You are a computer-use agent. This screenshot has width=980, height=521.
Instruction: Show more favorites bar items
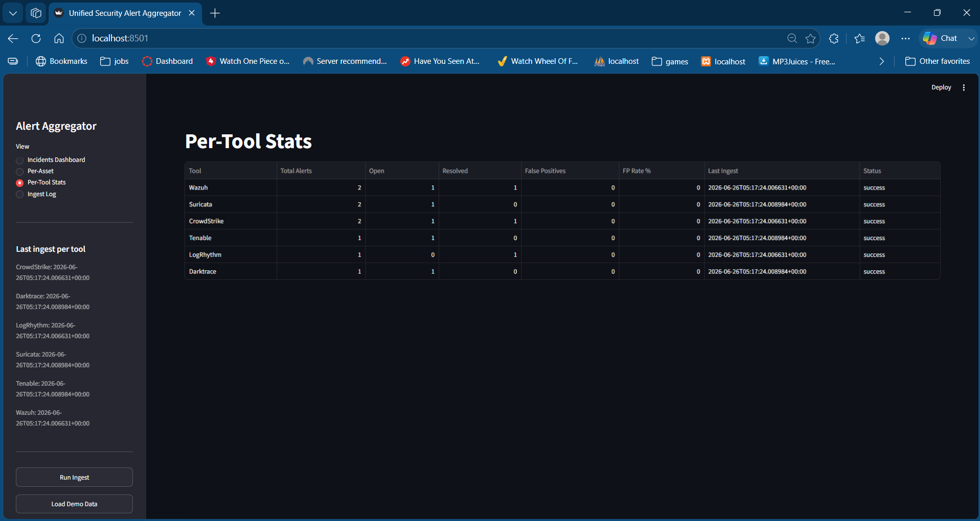[x=881, y=61]
